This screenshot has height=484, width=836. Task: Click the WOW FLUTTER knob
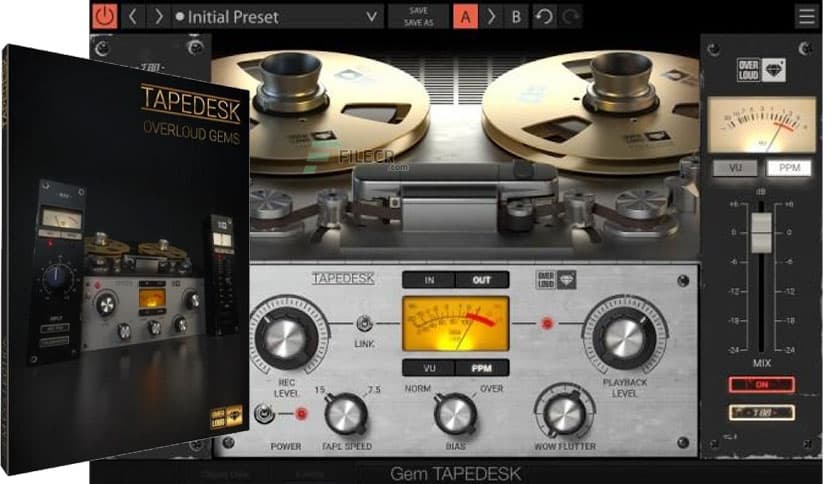[x=564, y=413]
